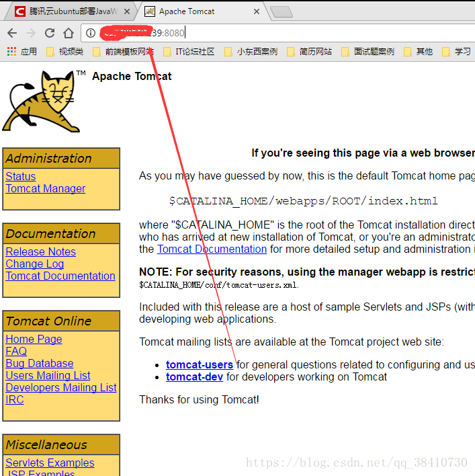Image resolution: width=475 pixels, height=476 pixels.
Task: Click the Tomcat Online section header
Action: (61, 321)
